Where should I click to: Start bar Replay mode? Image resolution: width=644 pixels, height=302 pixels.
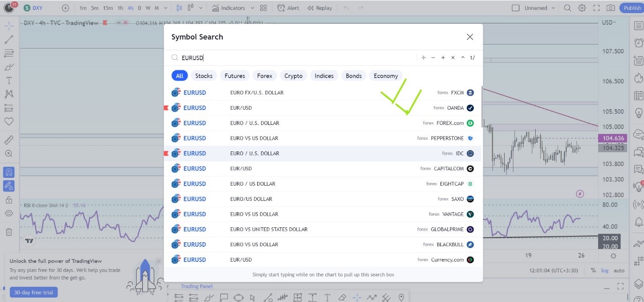[x=320, y=8]
